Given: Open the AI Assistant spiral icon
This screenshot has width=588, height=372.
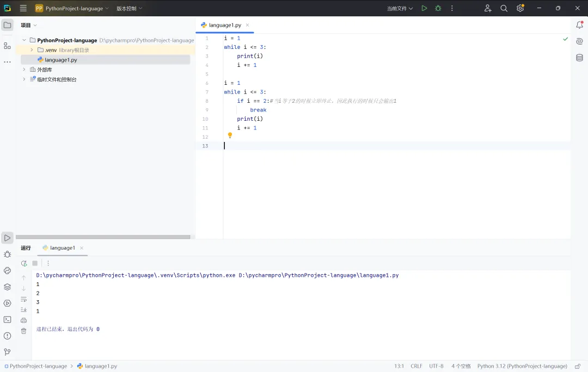Looking at the screenshot, I should click(x=579, y=41).
